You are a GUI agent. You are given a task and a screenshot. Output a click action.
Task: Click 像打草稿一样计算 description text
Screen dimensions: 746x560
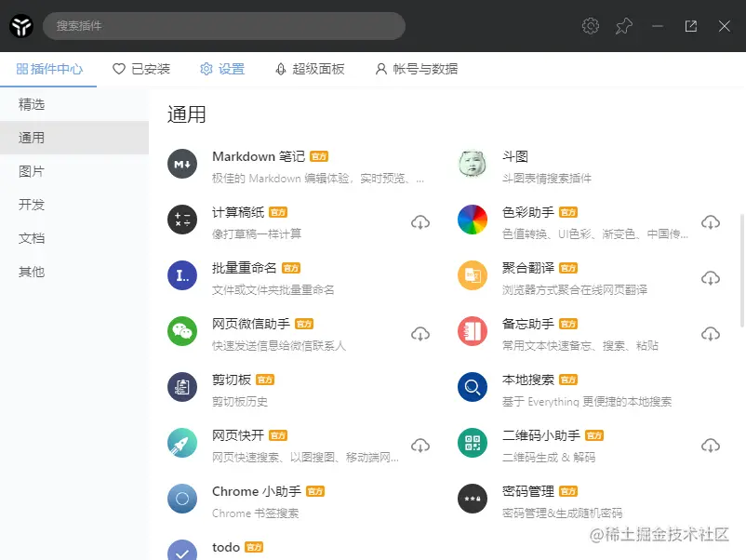point(257,234)
